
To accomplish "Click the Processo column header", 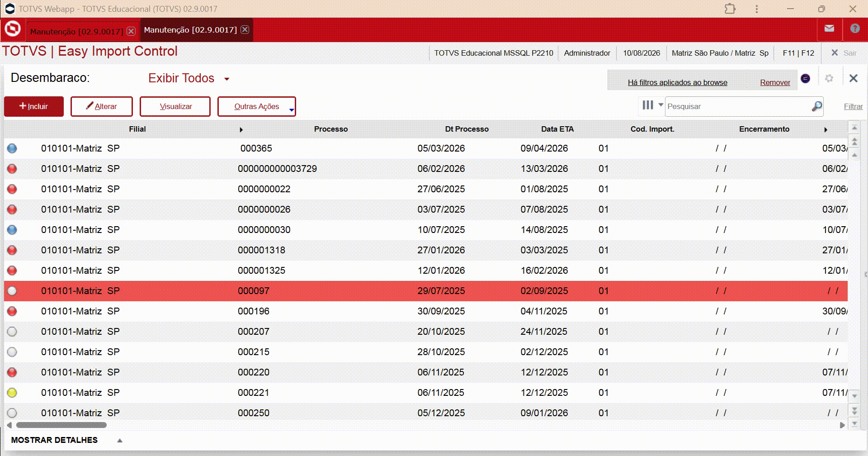I will pyautogui.click(x=331, y=129).
